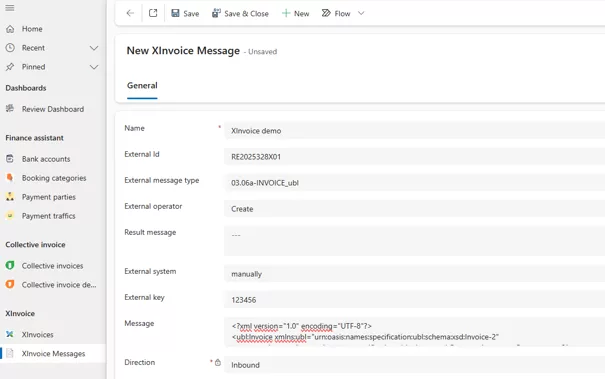Click the Flow button
This screenshot has height=379, width=605.
tap(336, 14)
